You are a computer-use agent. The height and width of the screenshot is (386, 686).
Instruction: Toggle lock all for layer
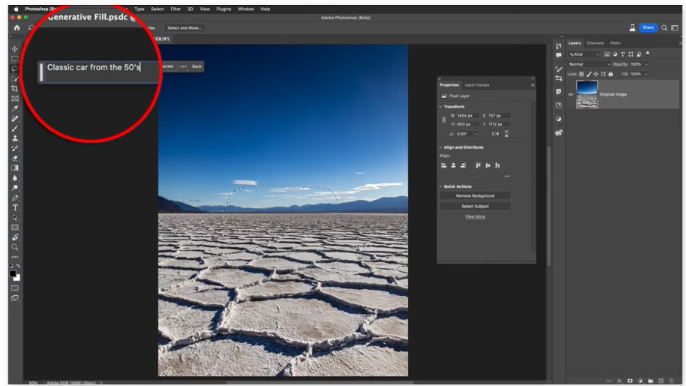(611, 74)
